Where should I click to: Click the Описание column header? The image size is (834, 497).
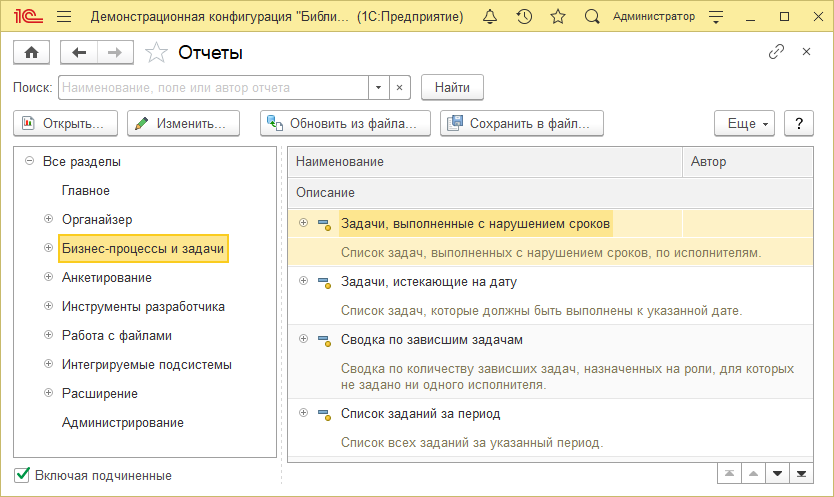point(551,193)
